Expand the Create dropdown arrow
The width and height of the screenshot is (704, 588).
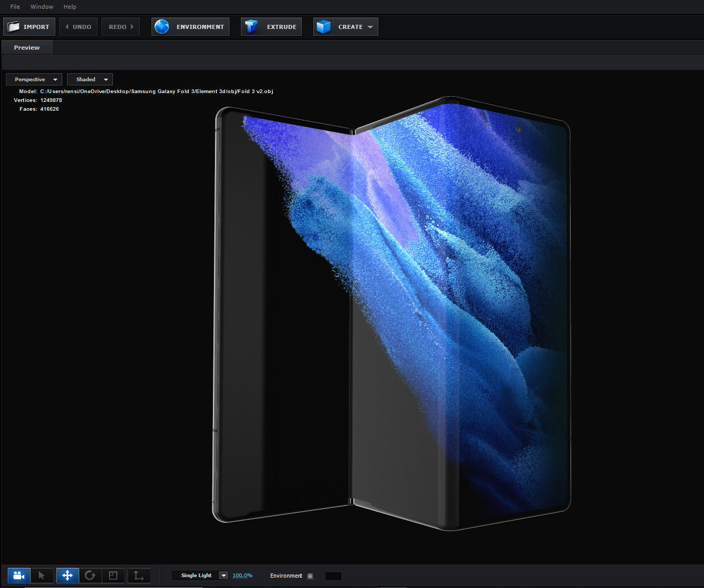pos(370,27)
